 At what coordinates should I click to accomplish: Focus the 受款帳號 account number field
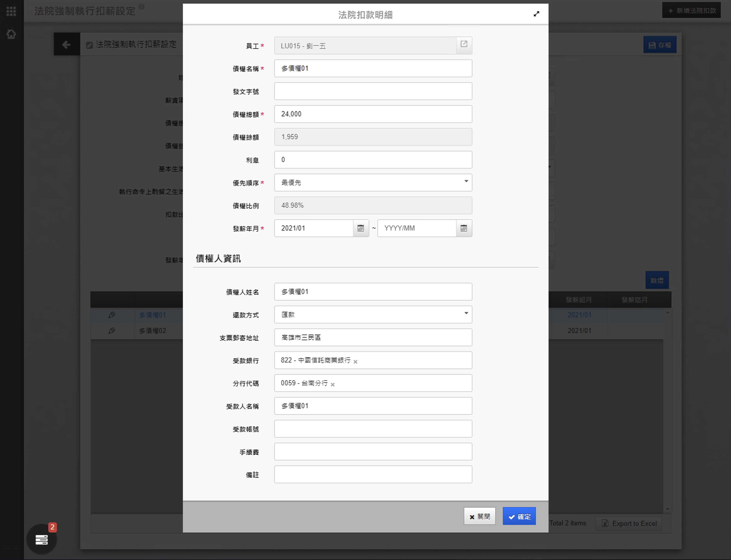point(373,429)
